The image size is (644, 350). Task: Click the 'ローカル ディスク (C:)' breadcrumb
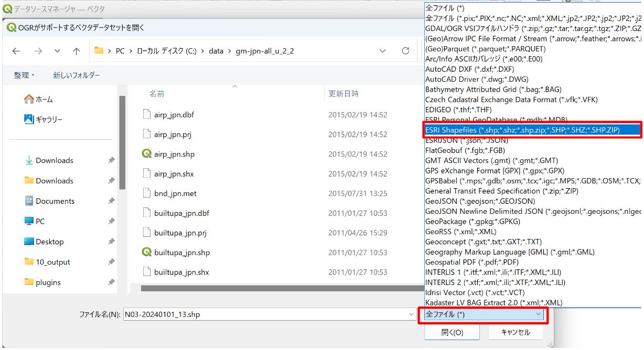point(168,51)
